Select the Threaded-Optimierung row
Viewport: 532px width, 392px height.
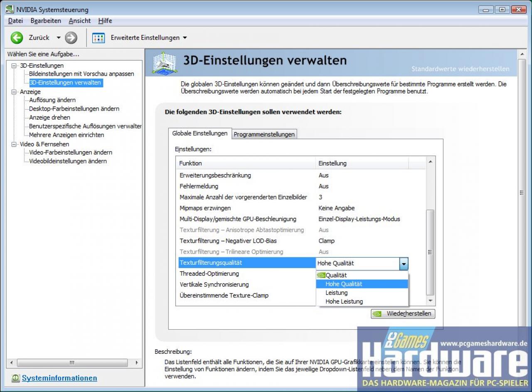click(x=247, y=274)
